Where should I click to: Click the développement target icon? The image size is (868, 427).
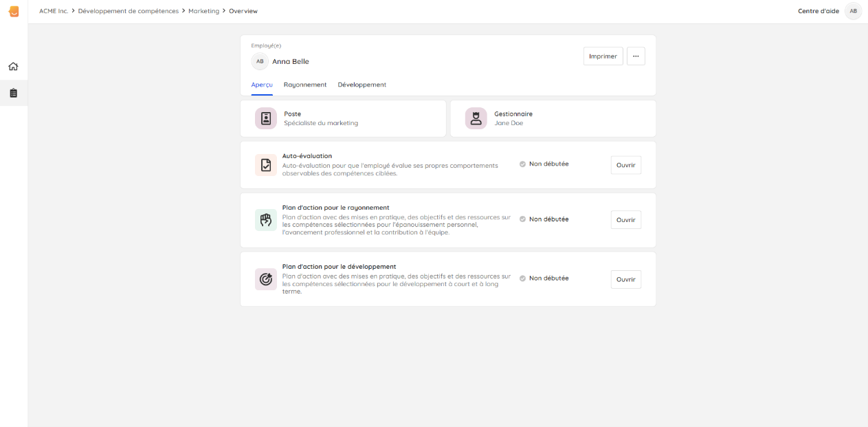[x=266, y=279]
